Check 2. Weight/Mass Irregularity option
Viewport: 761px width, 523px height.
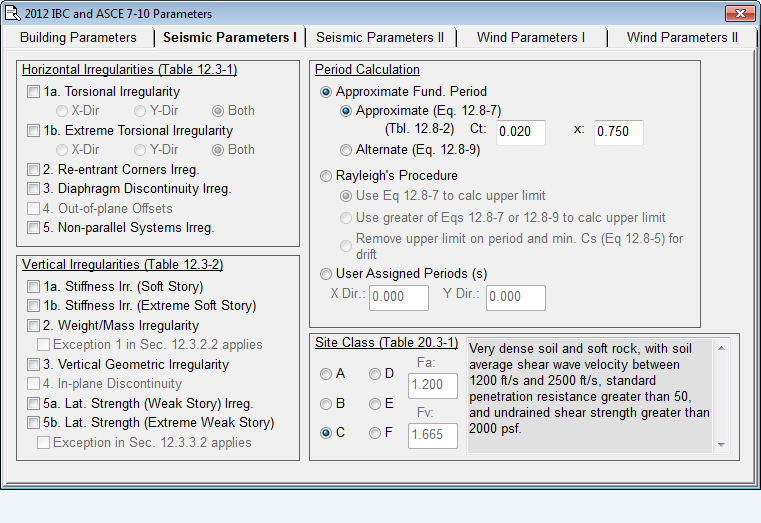click(x=35, y=326)
